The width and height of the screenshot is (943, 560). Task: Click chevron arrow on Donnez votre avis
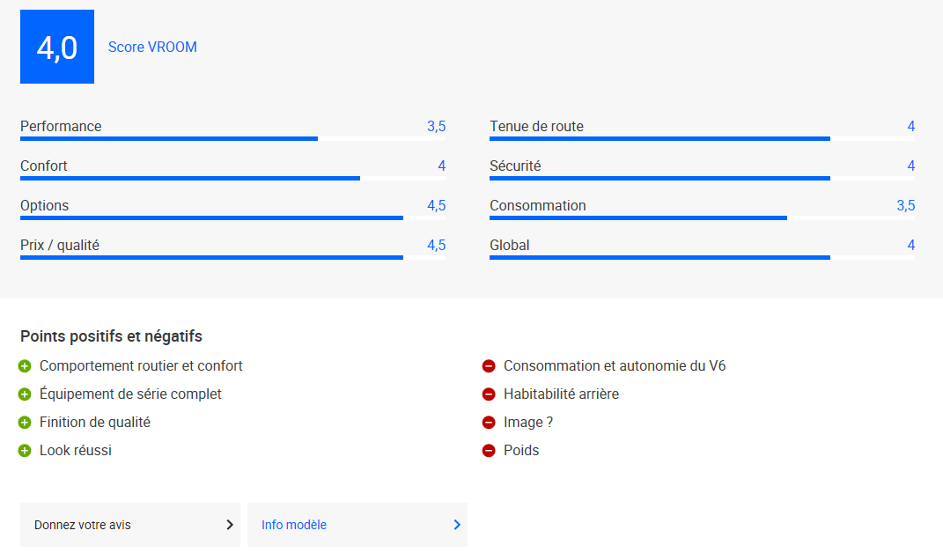coord(230,525)
